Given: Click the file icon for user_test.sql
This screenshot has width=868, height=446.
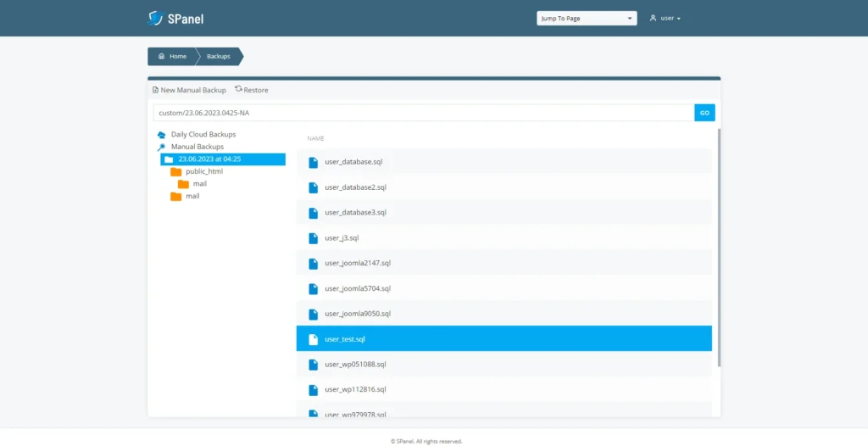Looking at the screenshot, I should tap(314, 339).
